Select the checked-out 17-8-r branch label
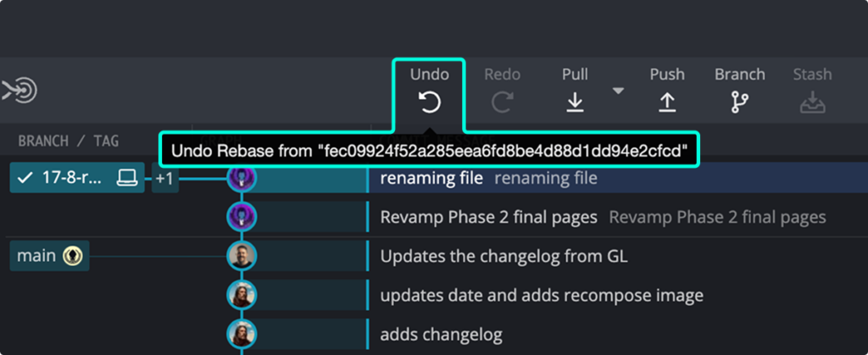The width and height of the screenshot is (868, 355). coord(68,178)
